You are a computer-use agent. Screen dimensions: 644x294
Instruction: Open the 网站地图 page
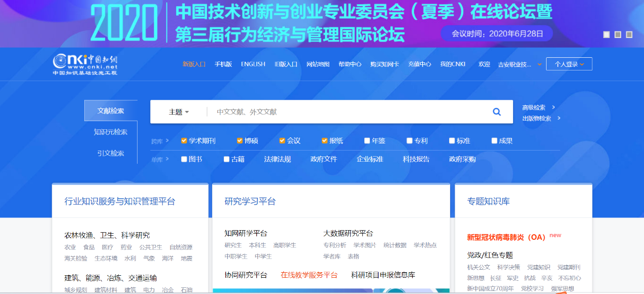click(318, 64)
